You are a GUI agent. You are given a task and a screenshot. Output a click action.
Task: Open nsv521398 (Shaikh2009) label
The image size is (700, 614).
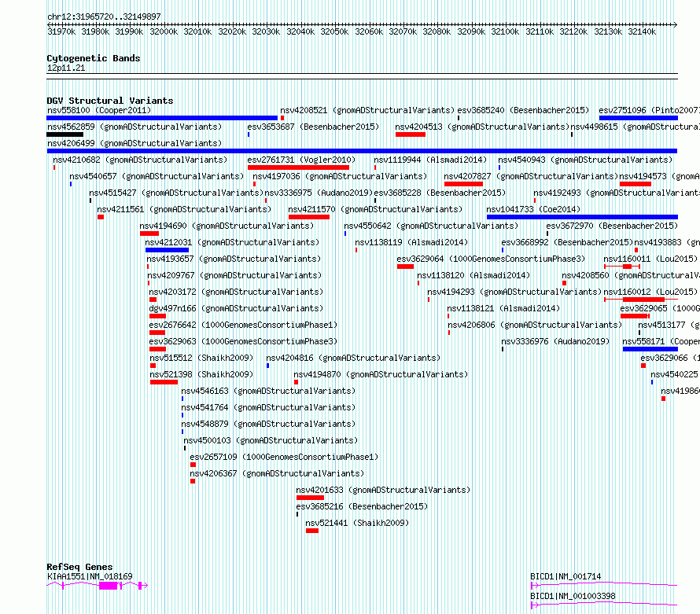click(x=201, y=374)
